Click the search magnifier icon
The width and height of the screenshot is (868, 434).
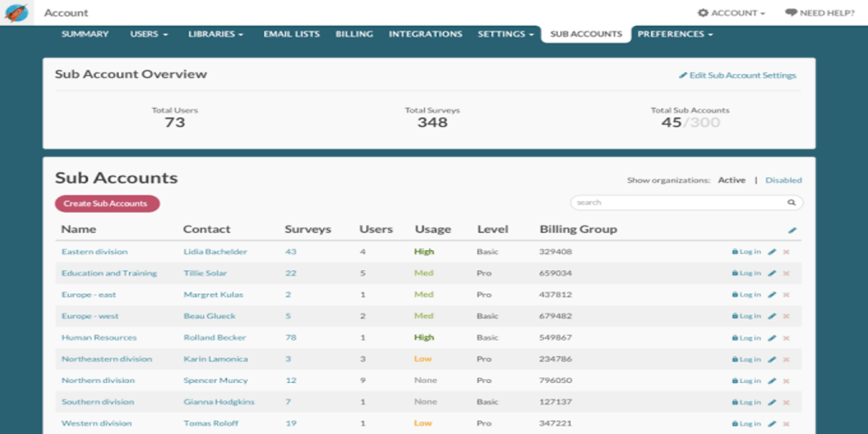(x=791, y=203)
